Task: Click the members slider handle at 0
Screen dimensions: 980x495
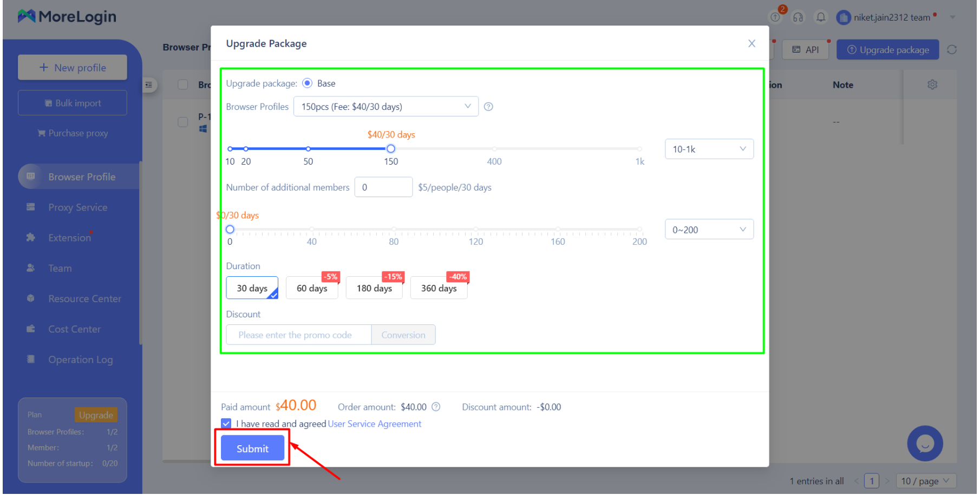Action: (230, 230)
